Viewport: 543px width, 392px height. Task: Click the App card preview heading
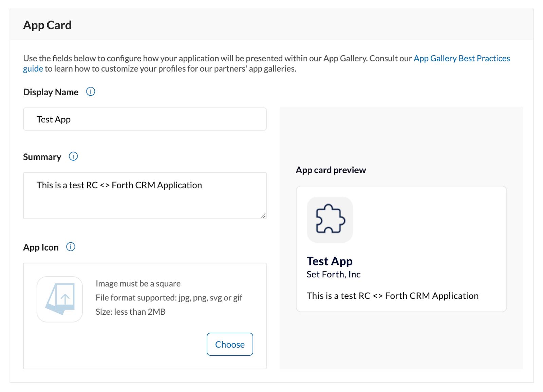[x=331, y=170]
